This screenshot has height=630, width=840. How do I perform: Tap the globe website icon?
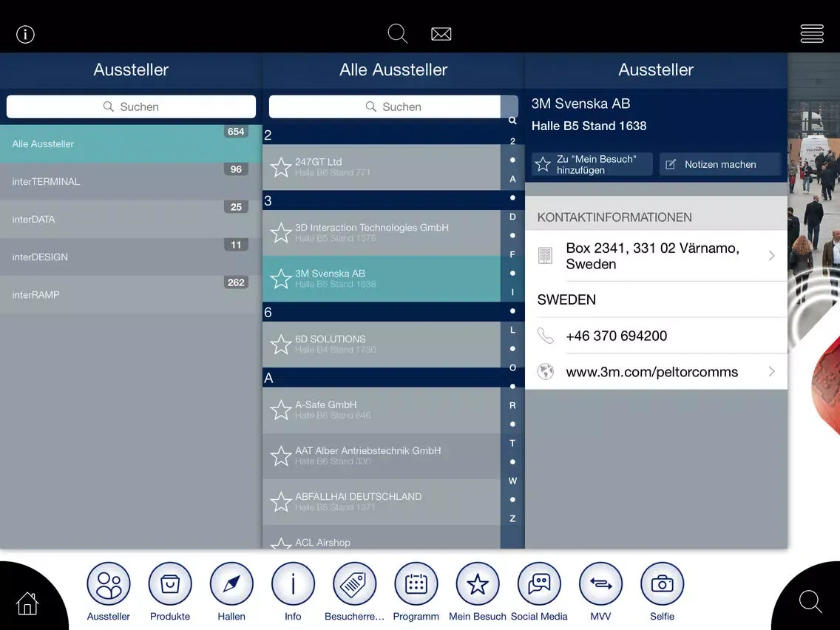click(546, 371)
